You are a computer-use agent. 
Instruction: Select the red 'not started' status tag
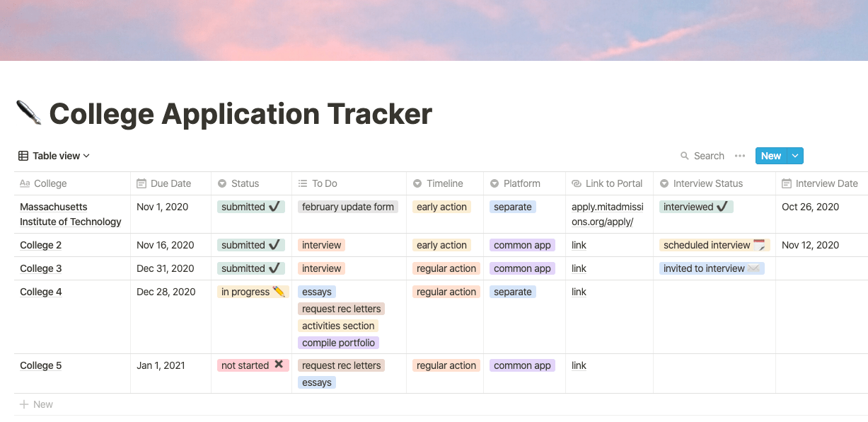252,365
